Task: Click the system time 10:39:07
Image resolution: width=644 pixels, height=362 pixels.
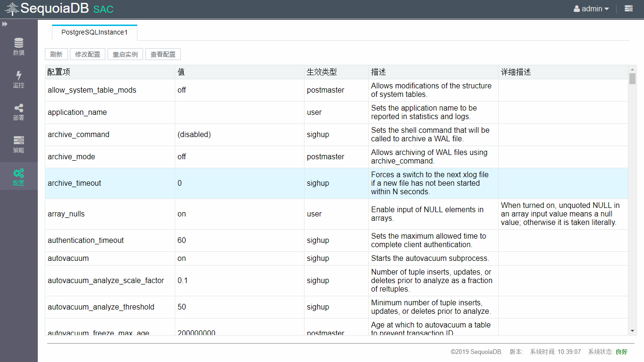Action: tap(568, 352)
